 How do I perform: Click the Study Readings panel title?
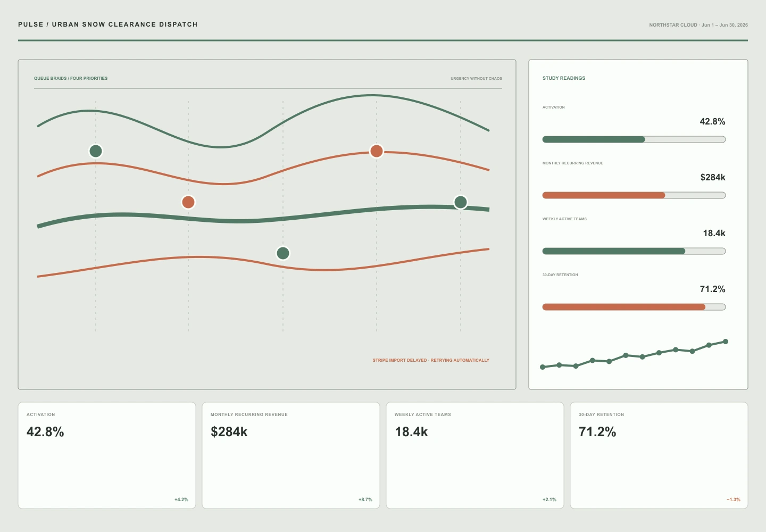point(564,78)
